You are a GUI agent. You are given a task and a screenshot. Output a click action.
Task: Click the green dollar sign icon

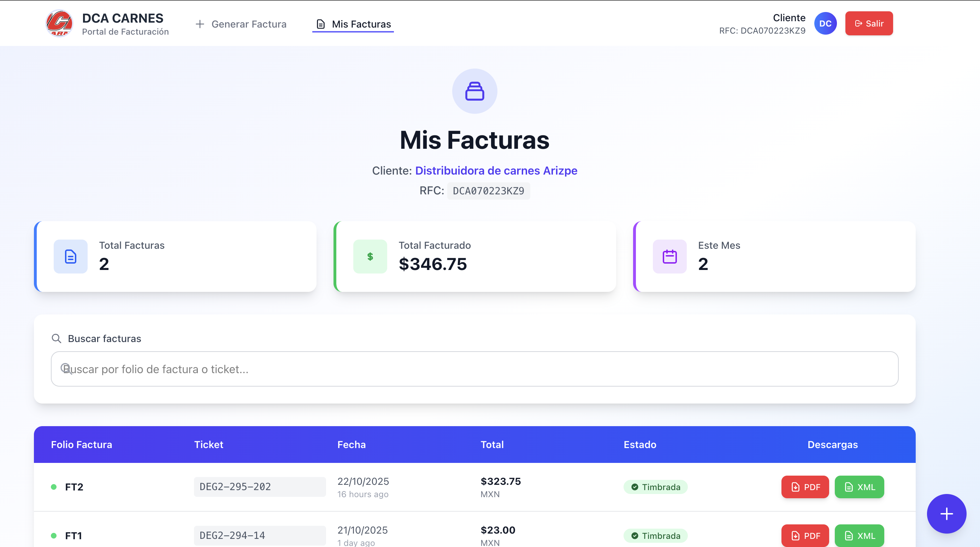point(370,257)
